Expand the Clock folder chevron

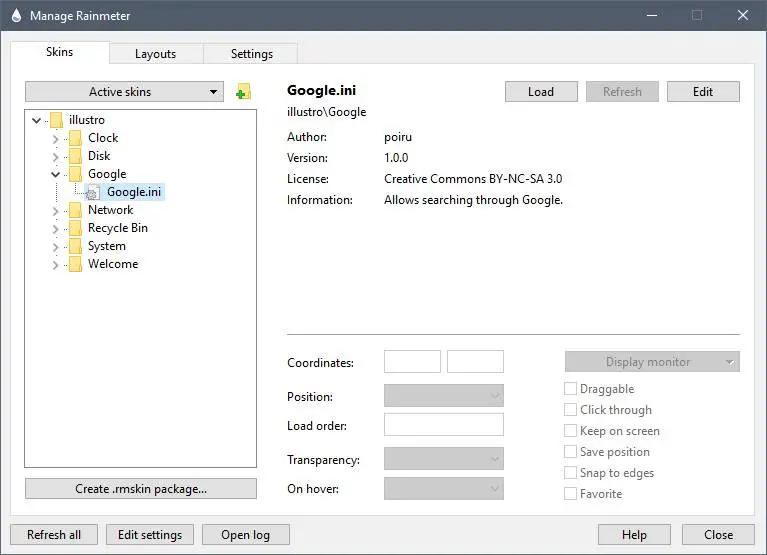[x=55, y=139]
